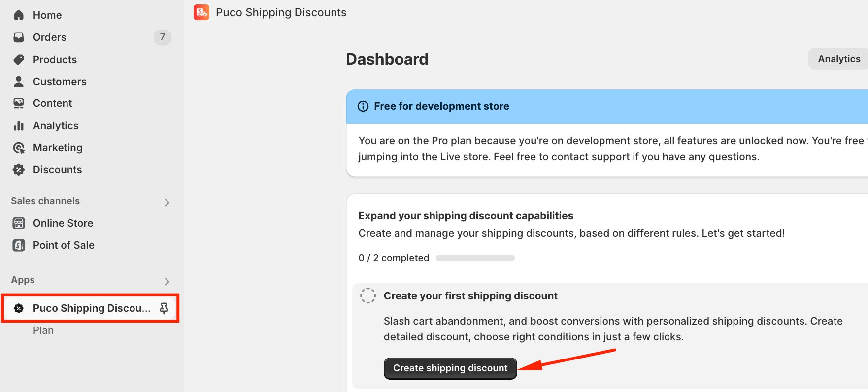Image resolution: width=868 pixels, height=392 pixels.
Task: Unpin Puco Shipping Discounts app with the pin icon
Action: point(164,308)
